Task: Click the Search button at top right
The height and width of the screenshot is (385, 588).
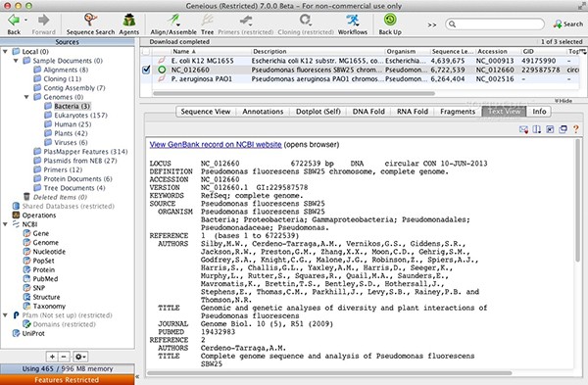Action: (x=567, y=24)
